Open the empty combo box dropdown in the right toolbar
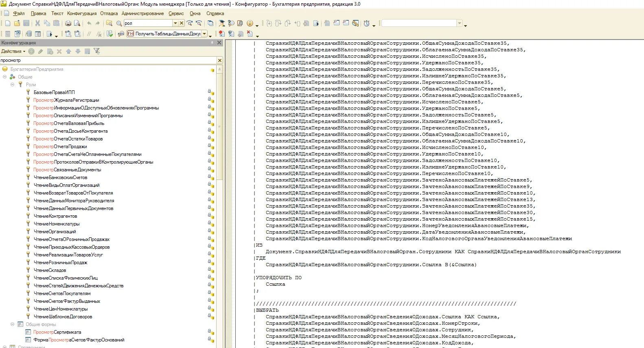 point(460,23)
